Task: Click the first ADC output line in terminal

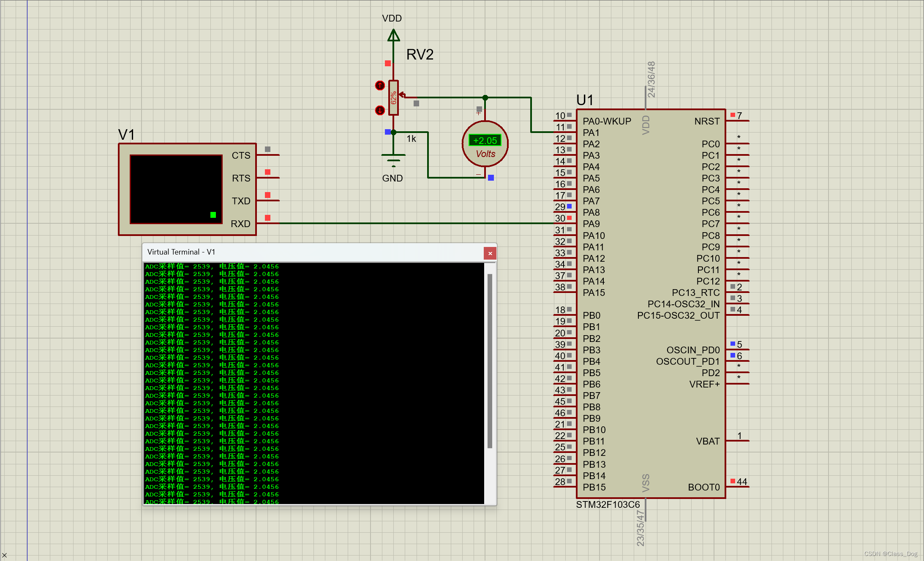Action: pyautogui.click(x=212, y=266)
